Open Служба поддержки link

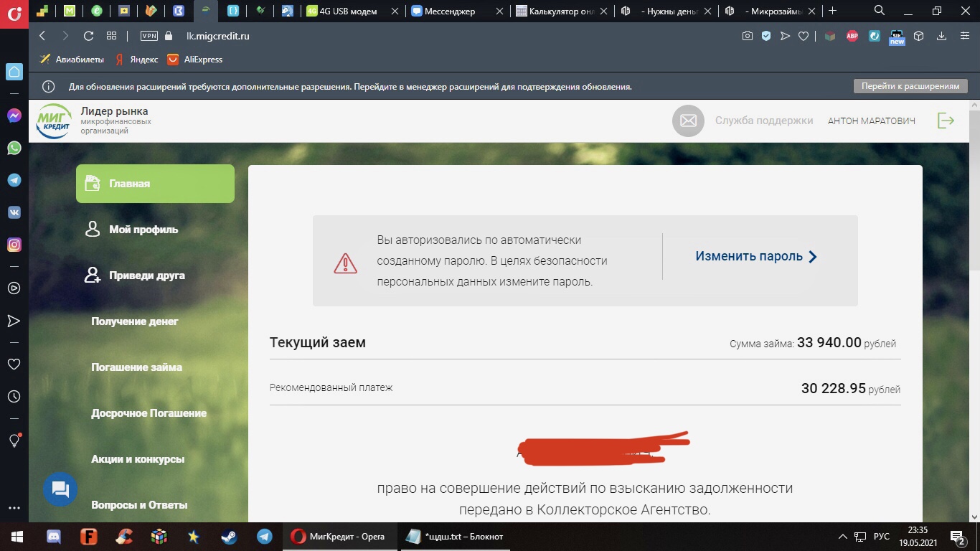[x=764, y=121]
